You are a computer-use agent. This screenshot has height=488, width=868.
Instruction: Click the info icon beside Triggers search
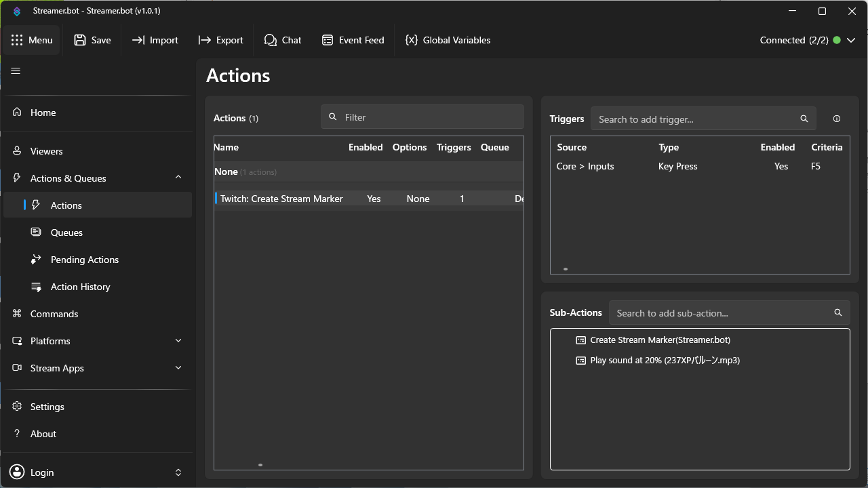point(836,119)
